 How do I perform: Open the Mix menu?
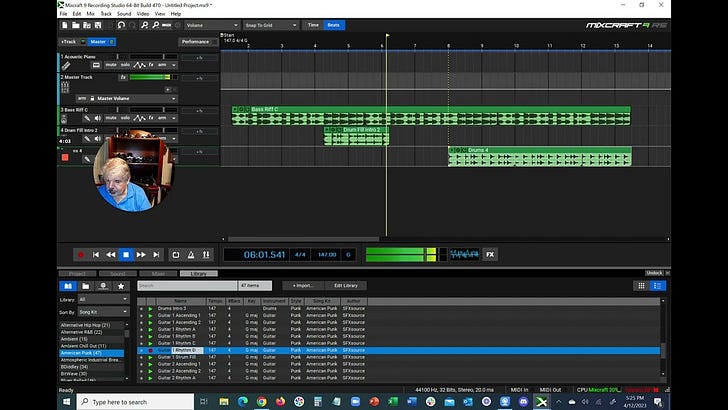point(91,14)
